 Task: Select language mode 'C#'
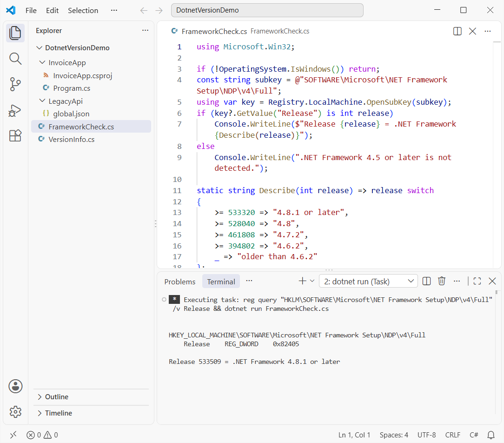pyautogui.click(x=474, y=435)
